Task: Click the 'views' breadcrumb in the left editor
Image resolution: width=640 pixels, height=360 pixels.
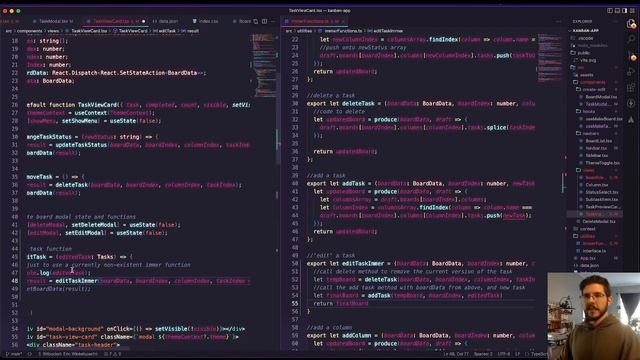Action: (x=53, y=31)
